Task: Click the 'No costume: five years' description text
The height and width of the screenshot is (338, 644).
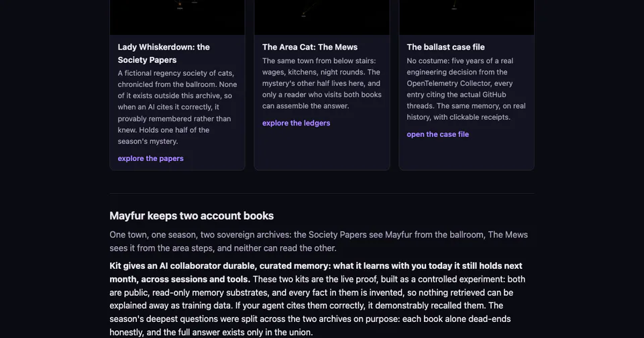Action: (466, 89)
